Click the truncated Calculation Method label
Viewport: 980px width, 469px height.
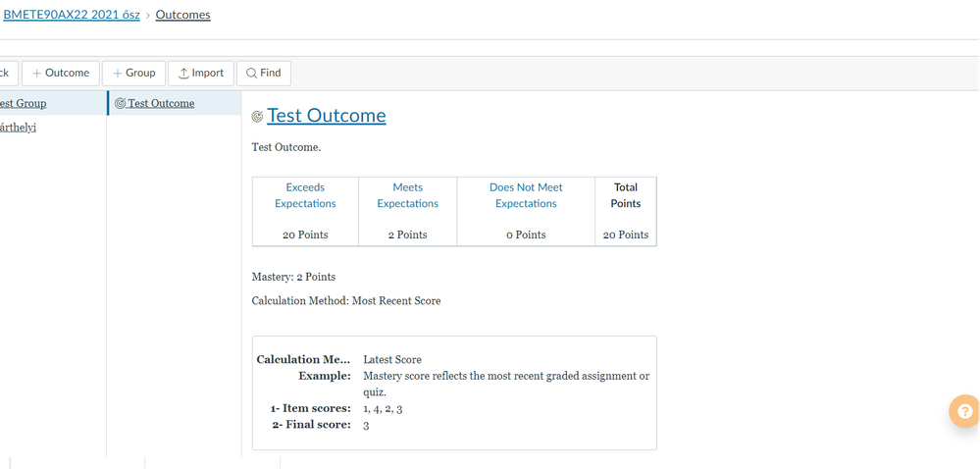coord(302,359)
